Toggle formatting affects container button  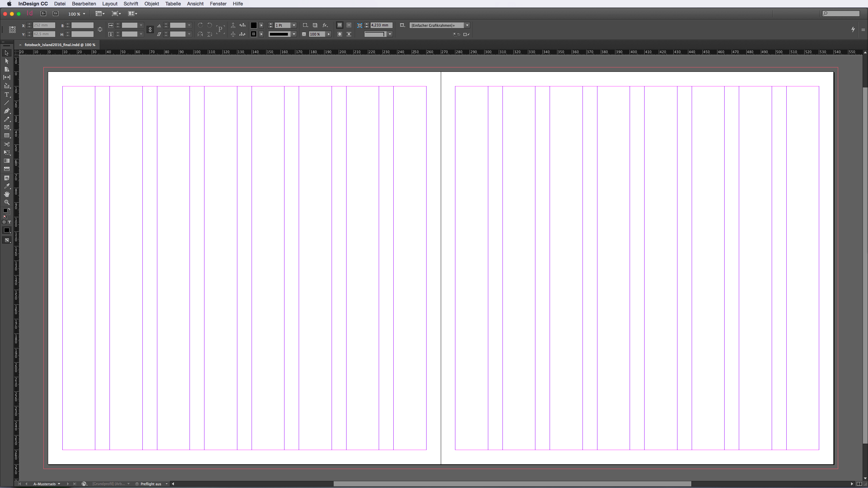(x=4, y=222)
